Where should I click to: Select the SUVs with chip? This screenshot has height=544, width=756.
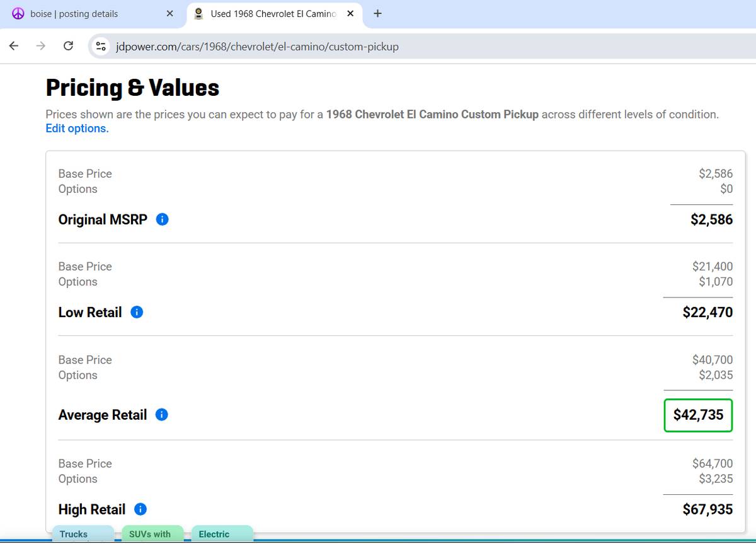click(151, 533)
